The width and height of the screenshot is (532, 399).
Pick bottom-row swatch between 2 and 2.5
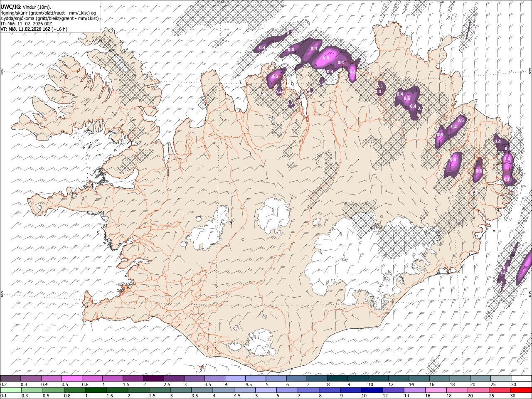pos(138,390)
